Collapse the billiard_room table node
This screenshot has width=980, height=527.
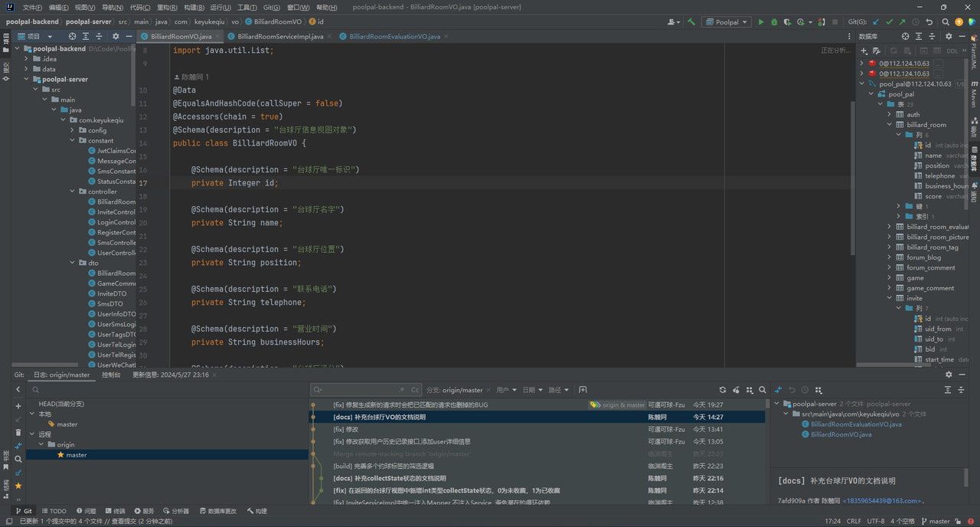[x=890, y=125]
